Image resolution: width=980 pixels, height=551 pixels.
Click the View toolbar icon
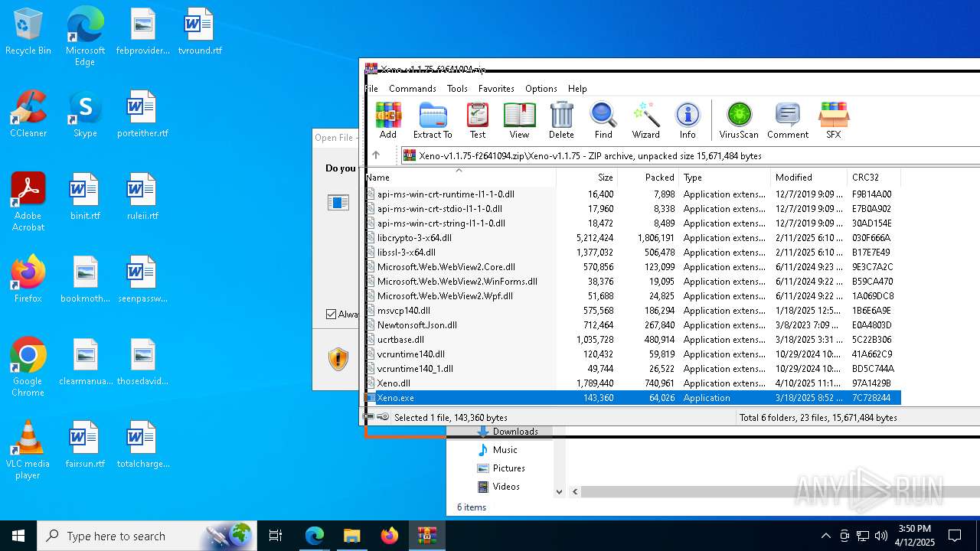tap(519, 121)
